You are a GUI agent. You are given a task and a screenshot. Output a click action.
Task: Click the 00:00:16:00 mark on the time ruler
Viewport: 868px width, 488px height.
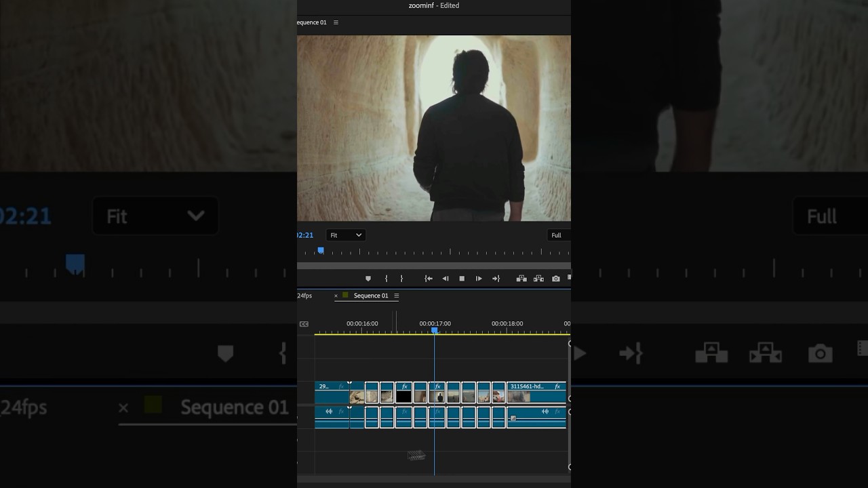pos(362,323)
